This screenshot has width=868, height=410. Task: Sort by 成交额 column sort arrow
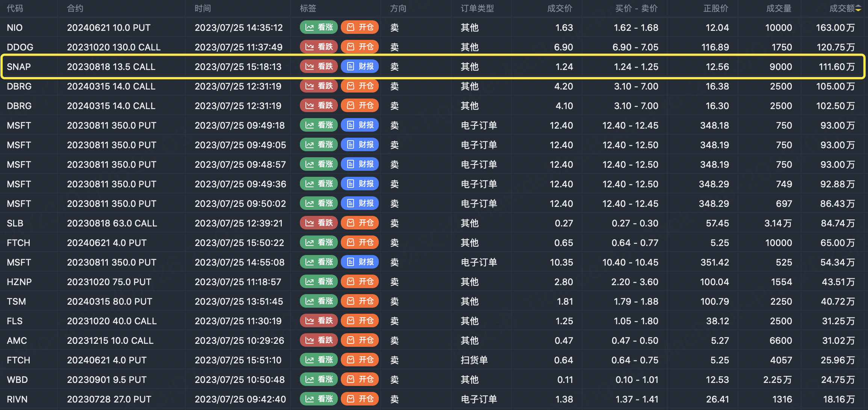pyautogui.click(x=858, y=9)
